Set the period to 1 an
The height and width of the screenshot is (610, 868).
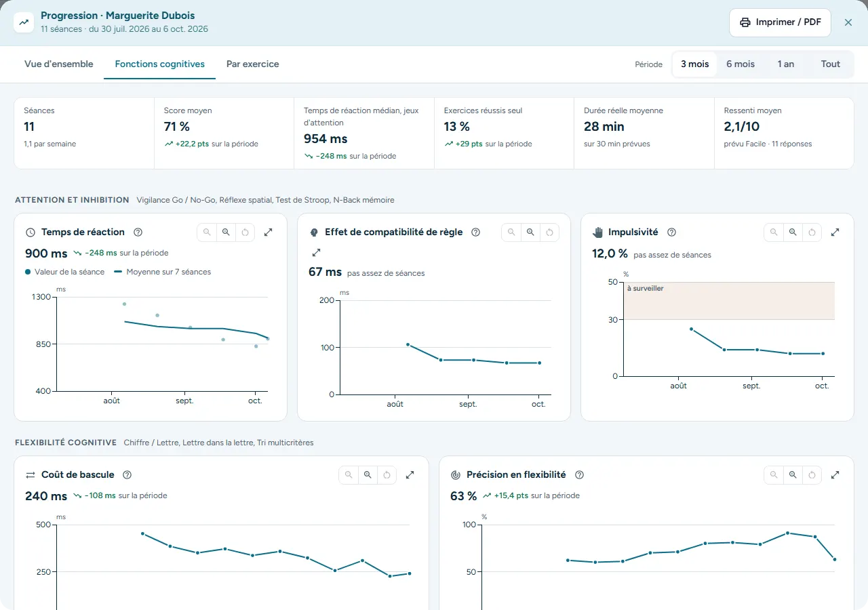[786, 64]
